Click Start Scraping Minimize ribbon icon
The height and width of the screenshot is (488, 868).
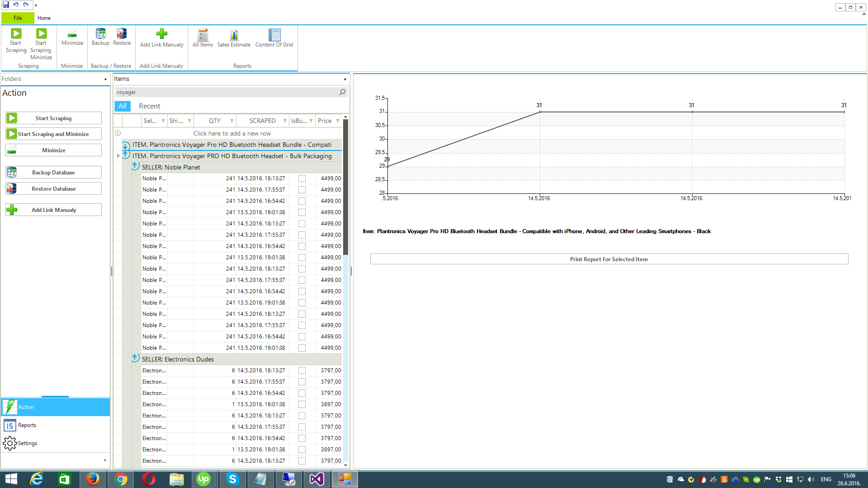(x=41, y=33)
